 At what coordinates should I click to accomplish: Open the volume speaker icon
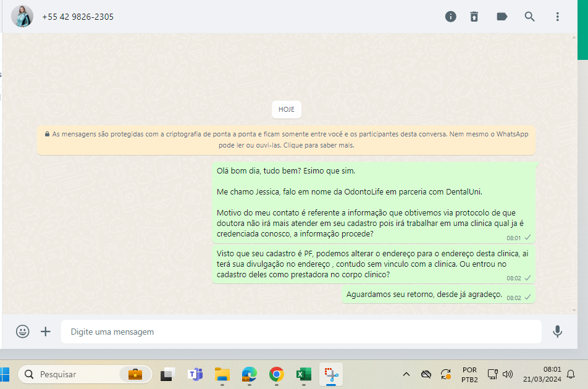tap(507, 374)
